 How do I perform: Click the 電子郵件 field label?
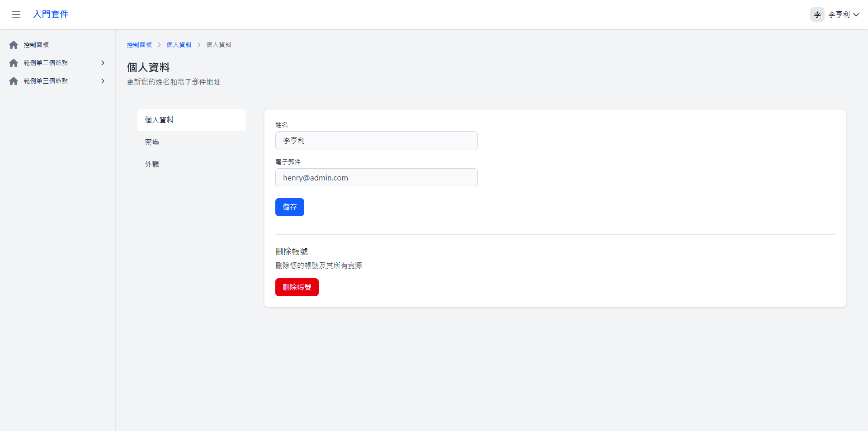click(x=288, y=162)
